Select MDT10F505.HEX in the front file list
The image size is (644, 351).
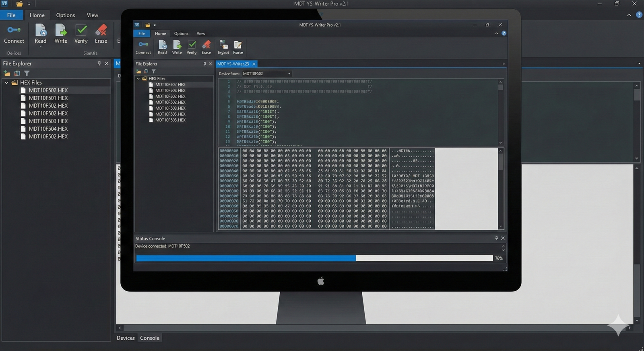point(170,114)
